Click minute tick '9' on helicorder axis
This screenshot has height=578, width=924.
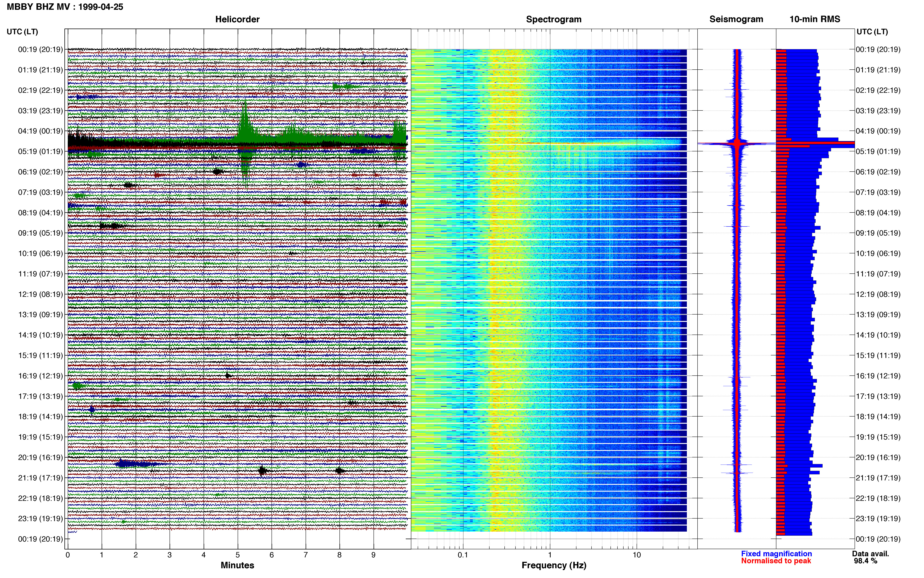coord(373,555)
